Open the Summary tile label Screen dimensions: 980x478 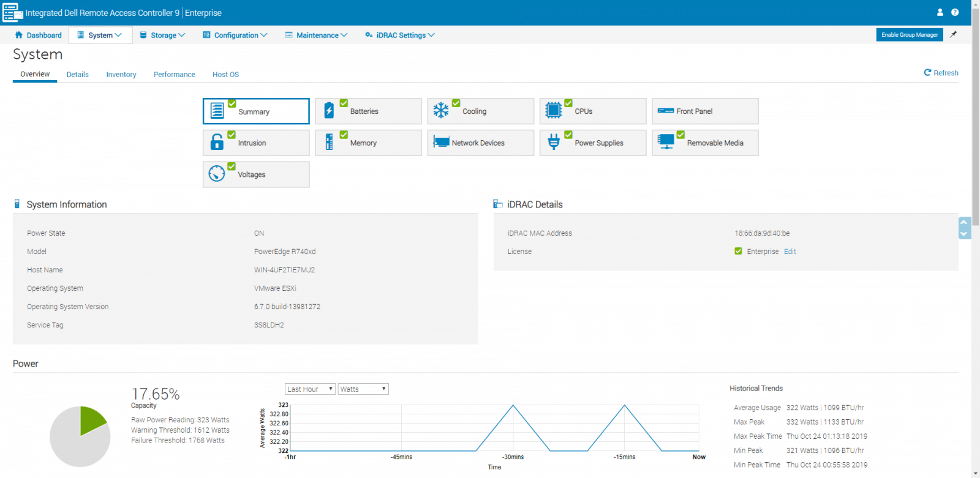[254, 111]
